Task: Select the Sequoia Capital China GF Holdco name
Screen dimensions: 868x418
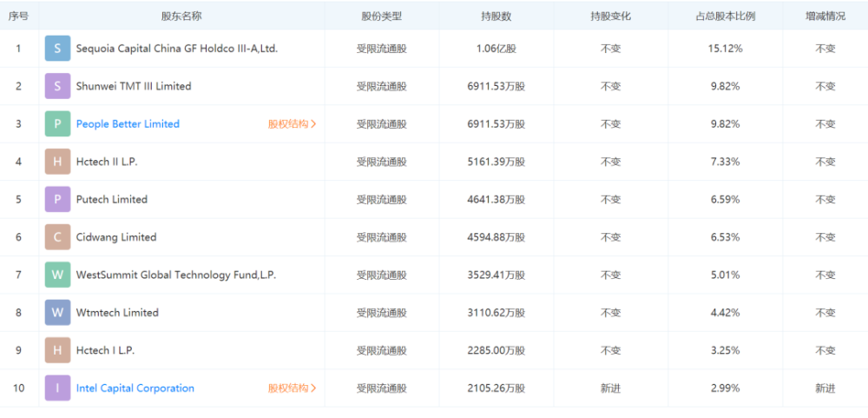Action: 177,49
